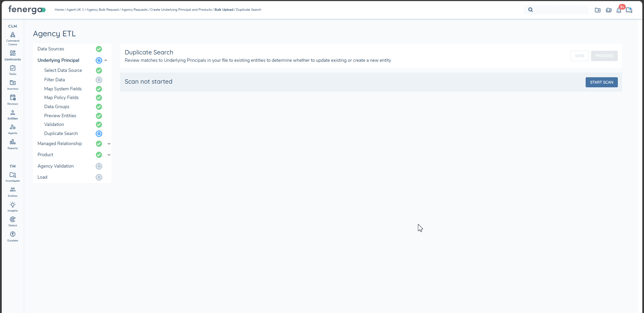Viewport: 644px width, 313px height.
Task: Open Tasks from the CLM sidebar
Action: (12, 70)
